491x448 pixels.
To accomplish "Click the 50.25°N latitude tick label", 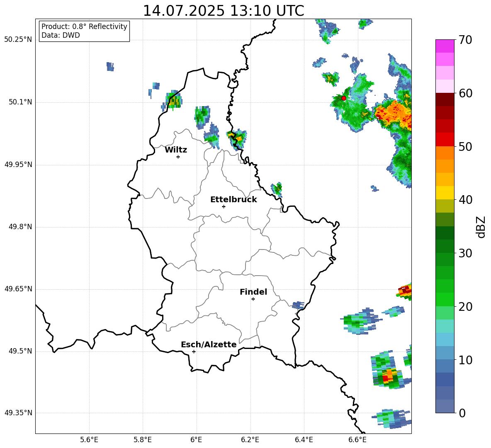I will coord(18,40).
